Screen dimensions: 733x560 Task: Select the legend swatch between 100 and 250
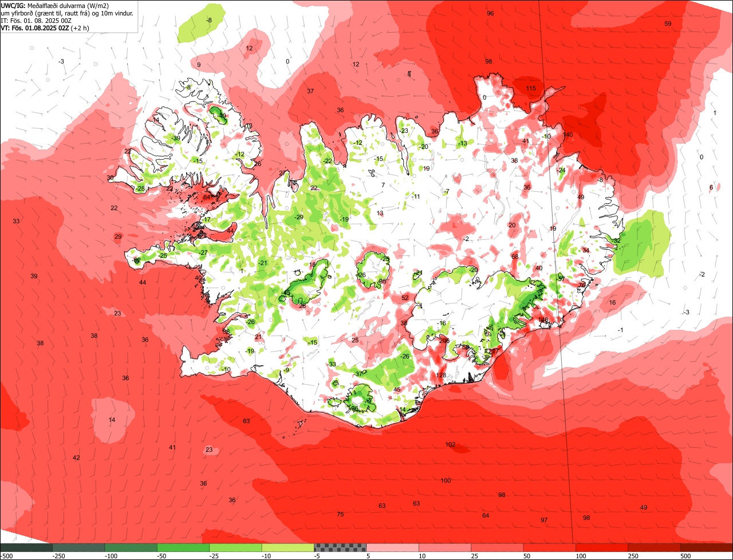point(602,547)
